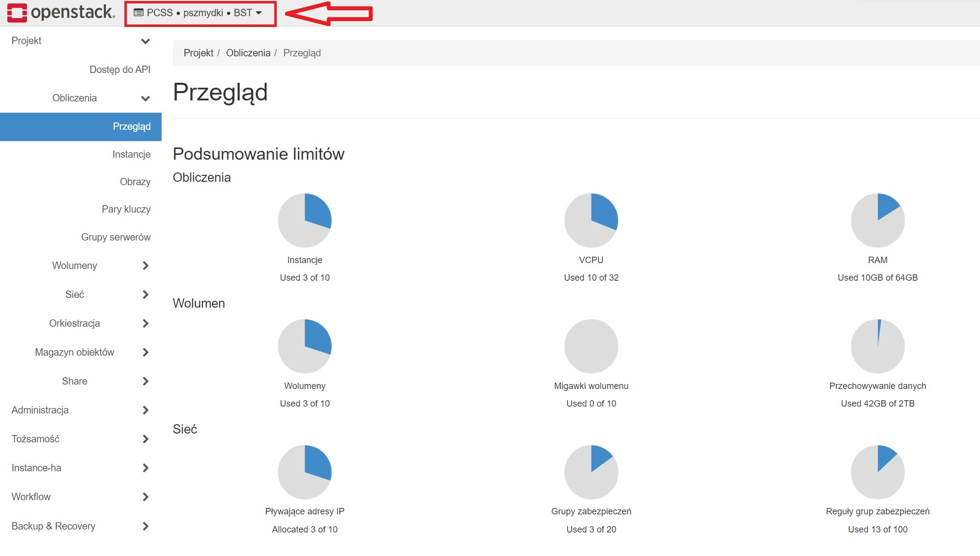Click the Wolumeny pie chart icon
Screen dimensions: 980x556
304,346
